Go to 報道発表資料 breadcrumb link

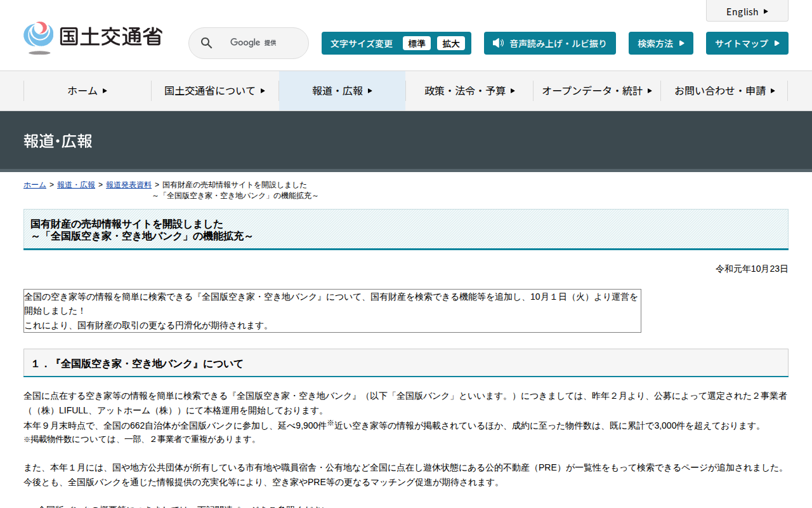pyautogui.click(x=129, y=185)
